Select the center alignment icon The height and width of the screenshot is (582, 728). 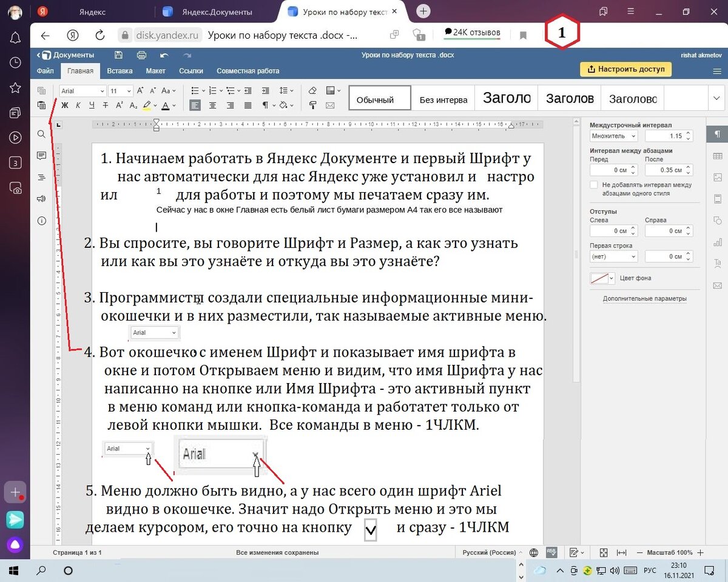[x=213, y=105]
